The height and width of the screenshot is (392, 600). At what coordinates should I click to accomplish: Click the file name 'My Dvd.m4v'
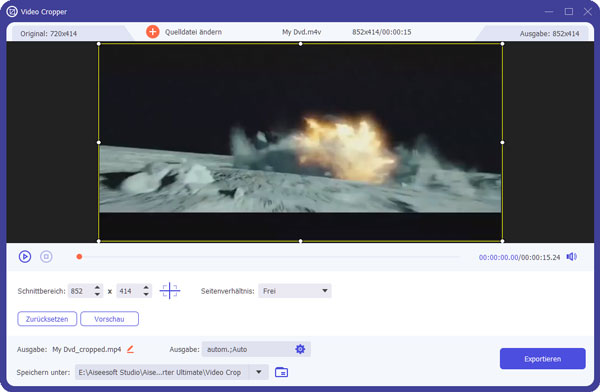point(302,32)
